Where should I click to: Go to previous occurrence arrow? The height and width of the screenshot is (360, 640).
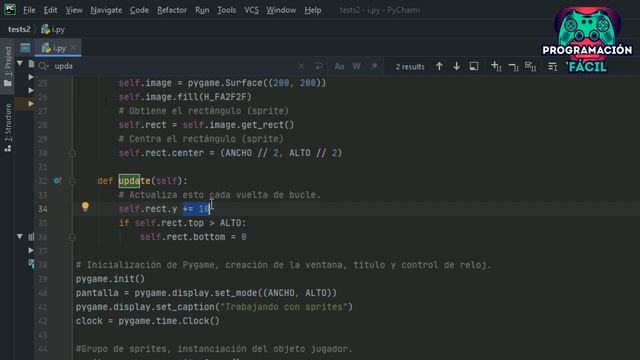(439, 66)
